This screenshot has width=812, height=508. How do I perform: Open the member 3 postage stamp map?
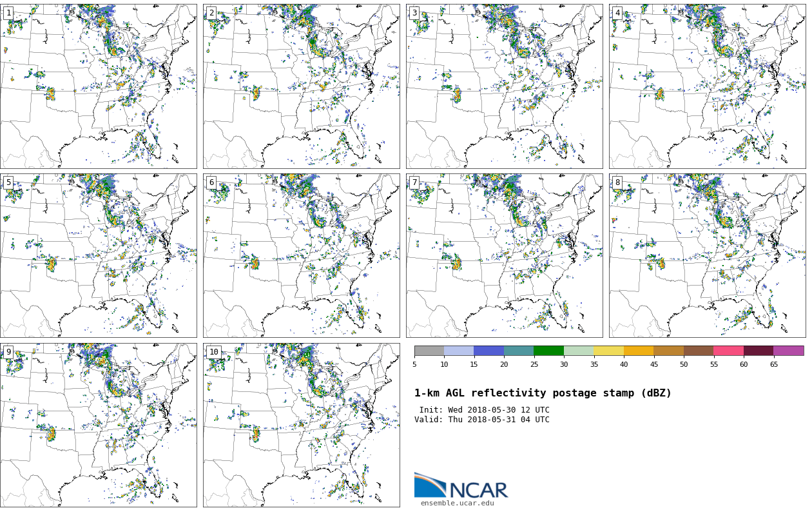click(504, 86)
